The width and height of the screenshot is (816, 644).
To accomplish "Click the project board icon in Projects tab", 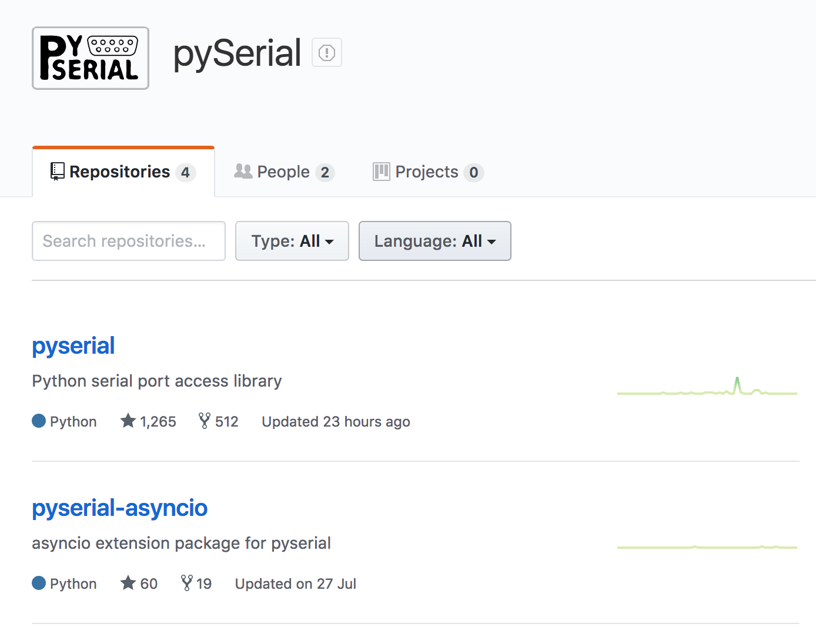I will 382,172.
